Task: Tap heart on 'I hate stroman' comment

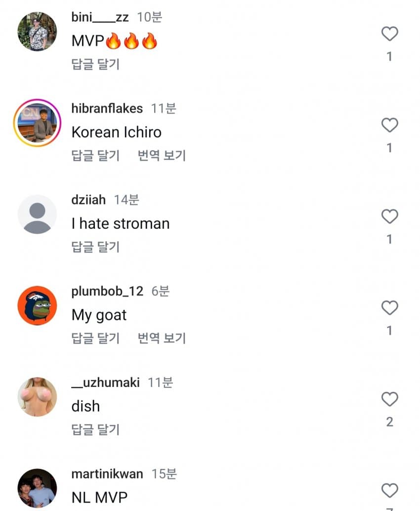Action: coord(389,216)
